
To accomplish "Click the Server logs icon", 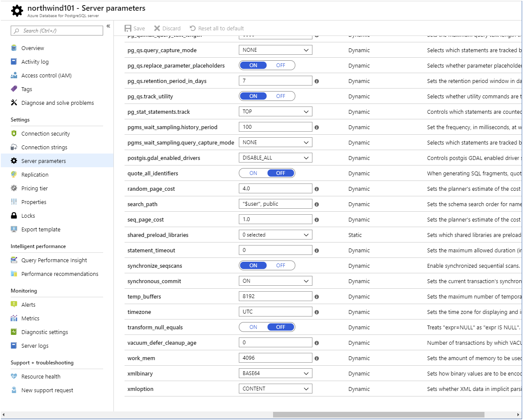I will click(14, 346).
